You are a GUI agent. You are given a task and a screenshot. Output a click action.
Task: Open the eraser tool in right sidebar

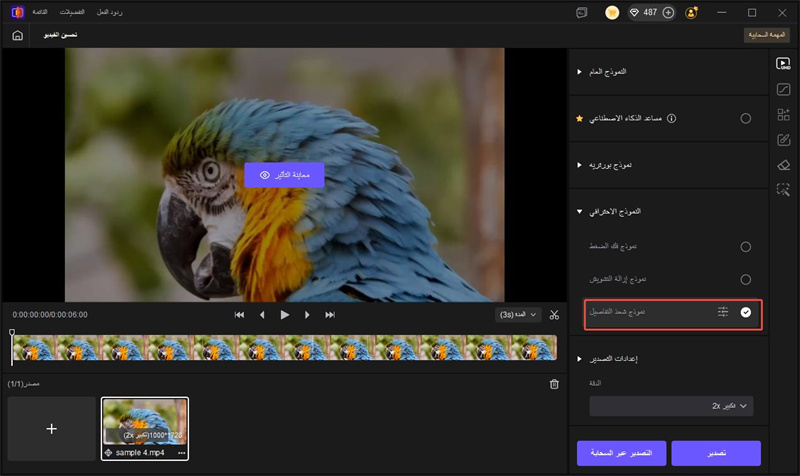coord(784,164)
